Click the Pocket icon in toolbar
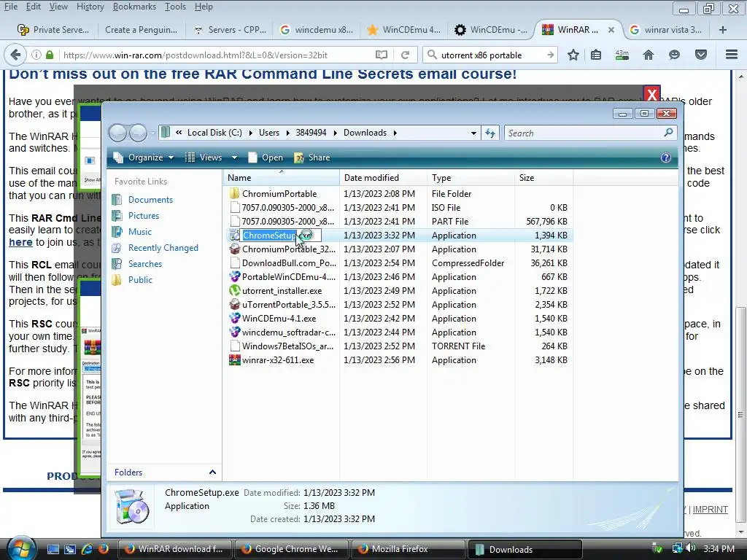747x560 pixels. pos(701,55)
